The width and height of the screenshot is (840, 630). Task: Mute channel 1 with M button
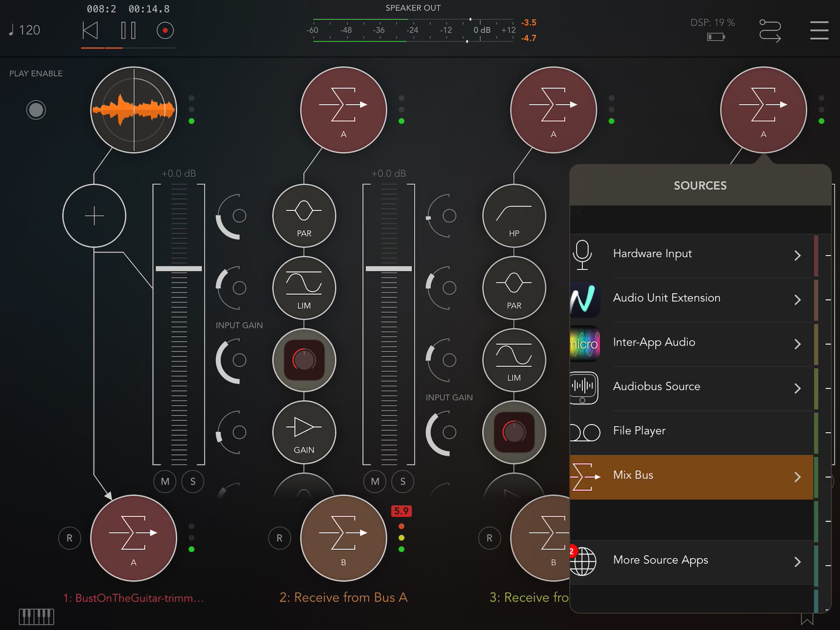pos(165,482)
